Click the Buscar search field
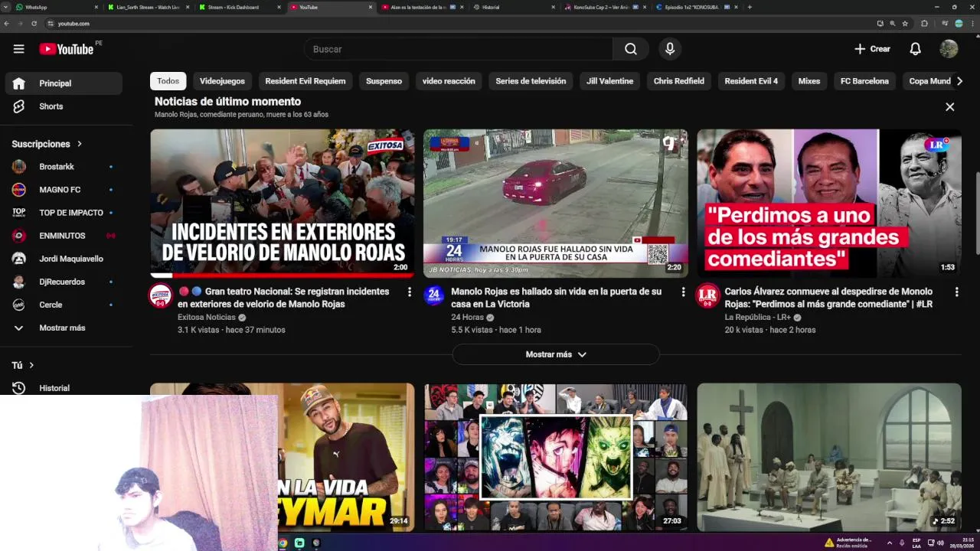Image resolution: width=980 pixels, height=551 pixels. click(x=458, y=49)
